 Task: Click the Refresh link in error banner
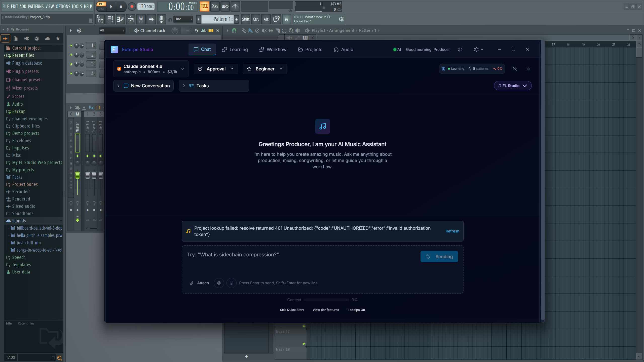[452, 231]
